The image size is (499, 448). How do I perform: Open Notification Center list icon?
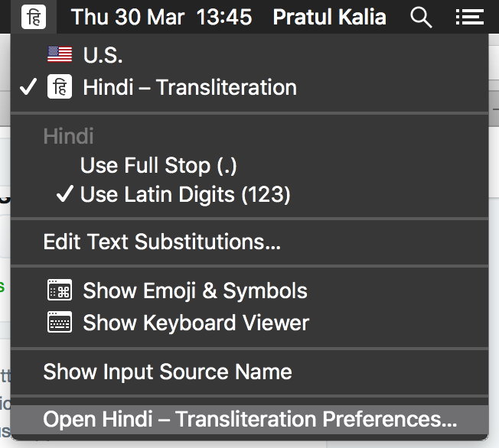(468, 16)
